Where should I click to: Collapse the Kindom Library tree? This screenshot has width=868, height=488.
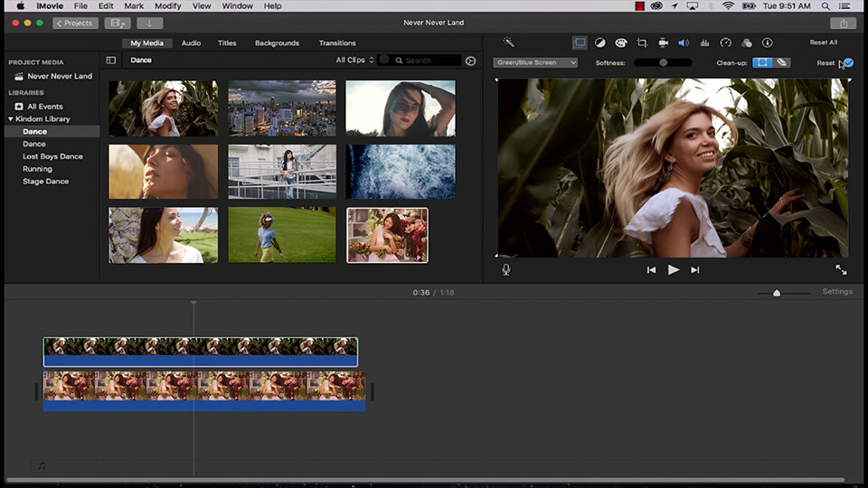tap(10, 119)
